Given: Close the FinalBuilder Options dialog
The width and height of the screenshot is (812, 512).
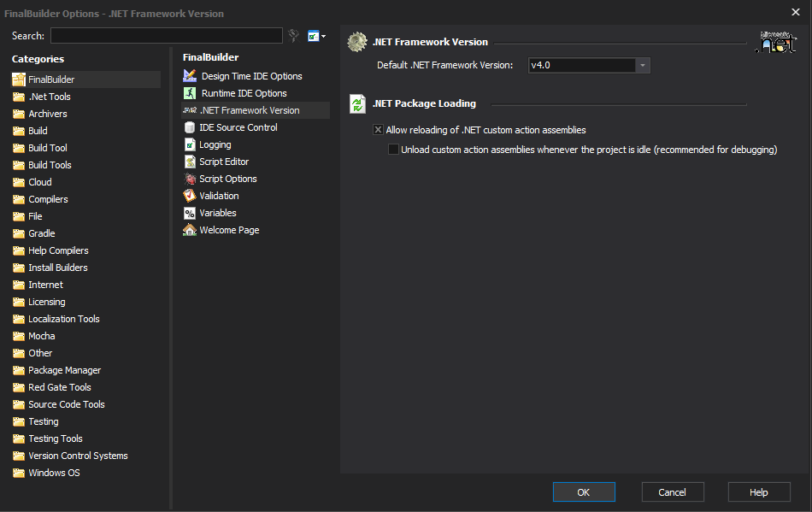Looking at the screenshot, I should point(796,12).
